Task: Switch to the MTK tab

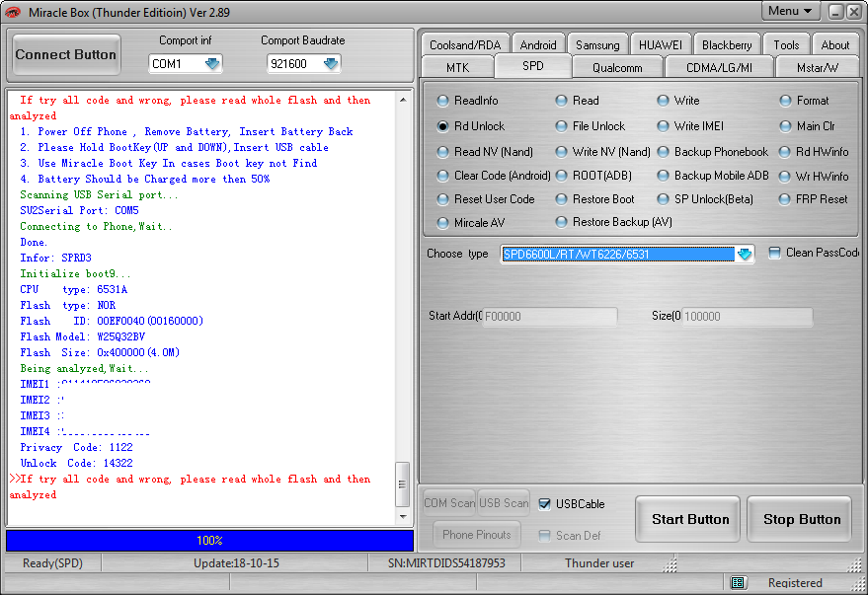Action: coord(457,67)
